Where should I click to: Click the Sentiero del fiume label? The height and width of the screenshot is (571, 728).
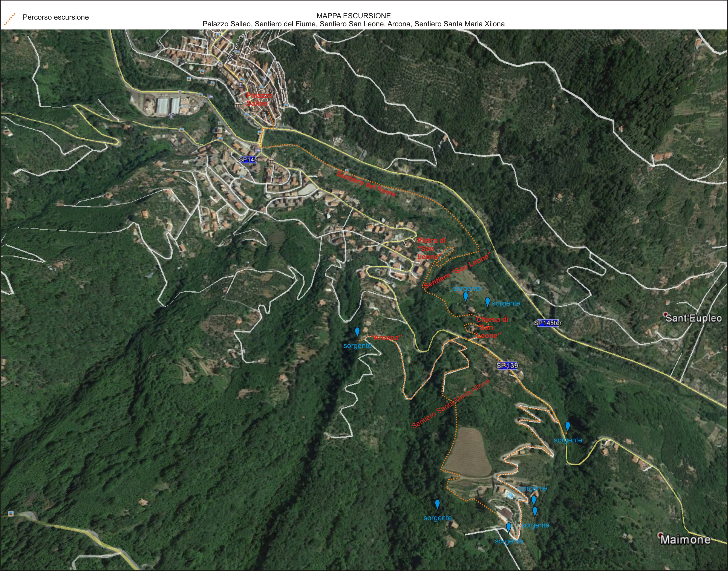click(366, 184)
